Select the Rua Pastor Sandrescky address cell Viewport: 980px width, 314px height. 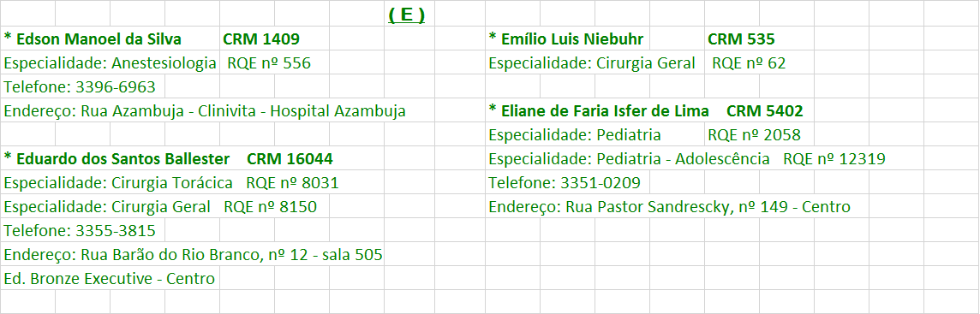click(x=669, y=207)
